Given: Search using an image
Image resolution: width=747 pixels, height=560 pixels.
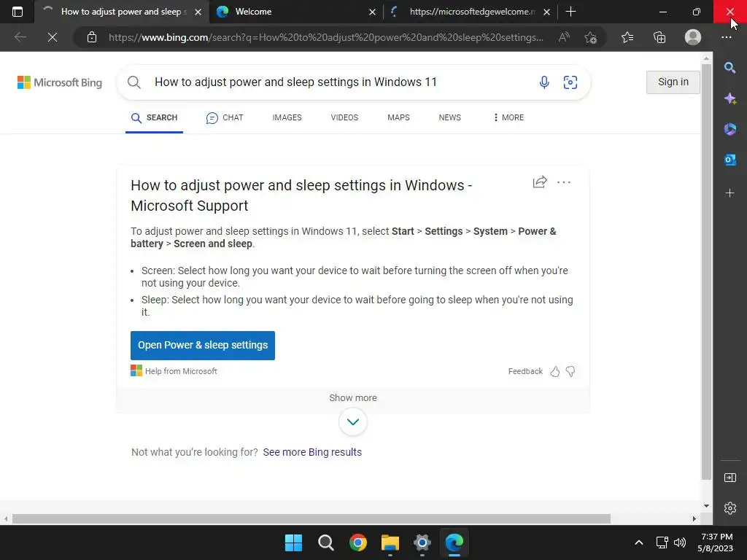Looking at the screenshot, I should point(570,82).
